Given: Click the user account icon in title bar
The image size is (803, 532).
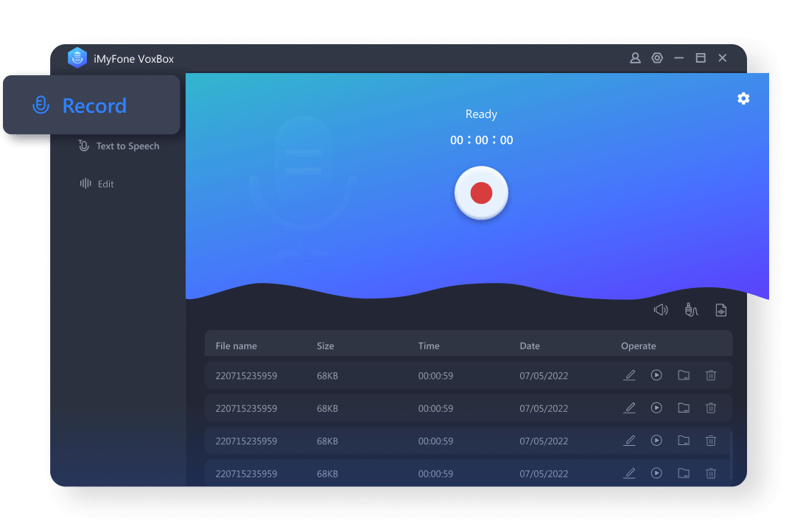Looking at the screenshot, I should click(x=635, y=58).
